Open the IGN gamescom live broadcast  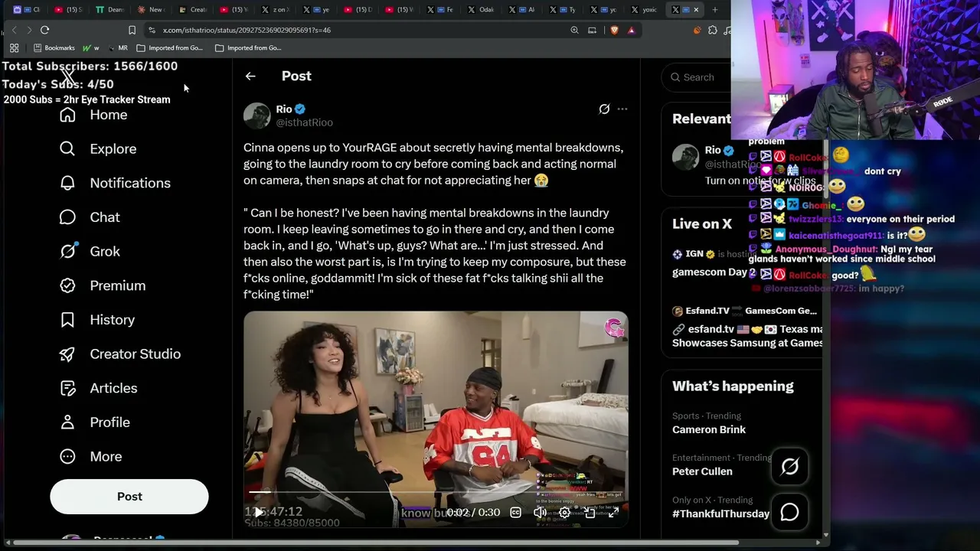click(714, 263)
